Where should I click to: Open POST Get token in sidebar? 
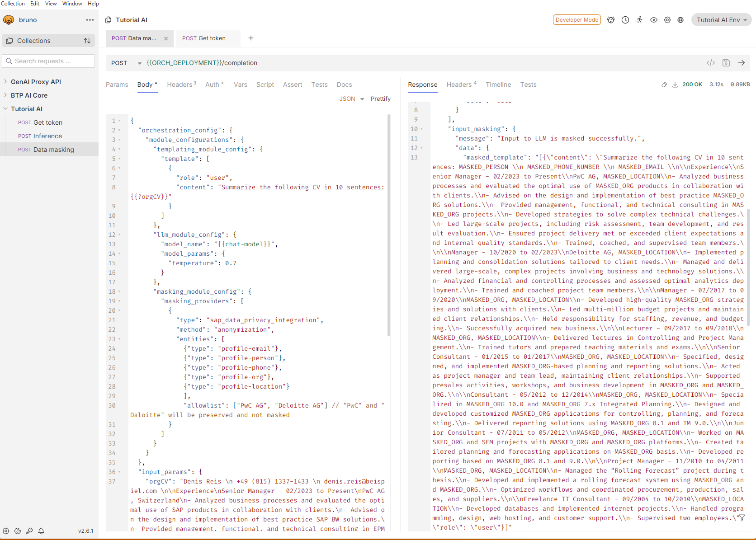point(49,122)
